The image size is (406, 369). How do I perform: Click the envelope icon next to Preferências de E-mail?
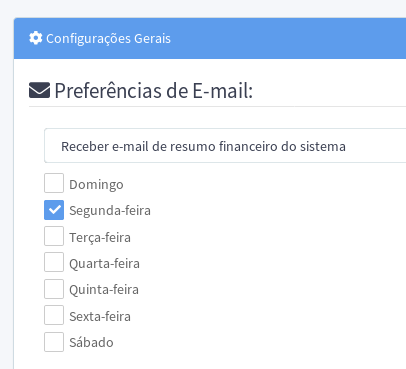(39, 90)
